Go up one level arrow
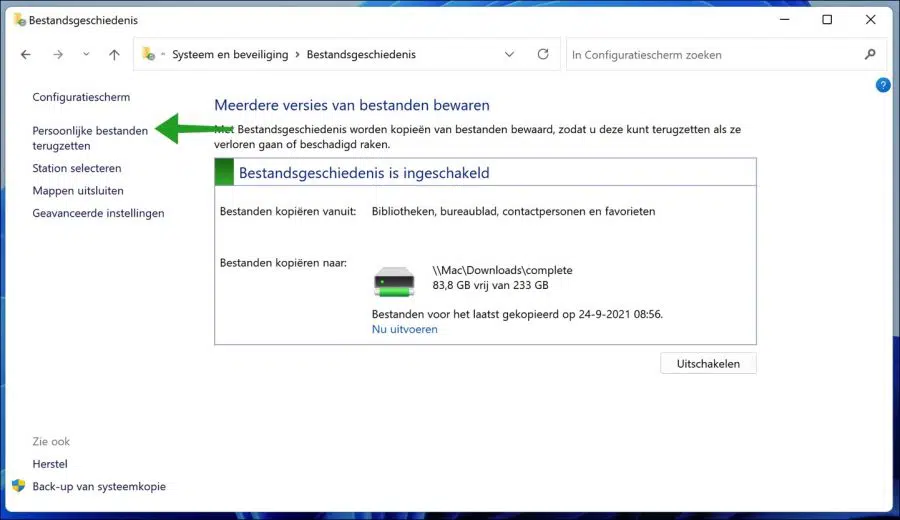Viewport: 900px width, 520px height. coord(114,55)
